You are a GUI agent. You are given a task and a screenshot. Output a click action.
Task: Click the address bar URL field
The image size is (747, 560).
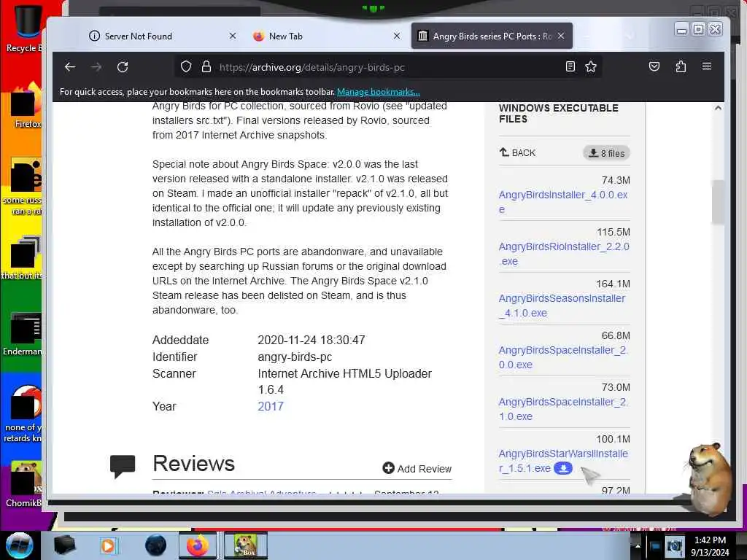click(x=388, y=67)
